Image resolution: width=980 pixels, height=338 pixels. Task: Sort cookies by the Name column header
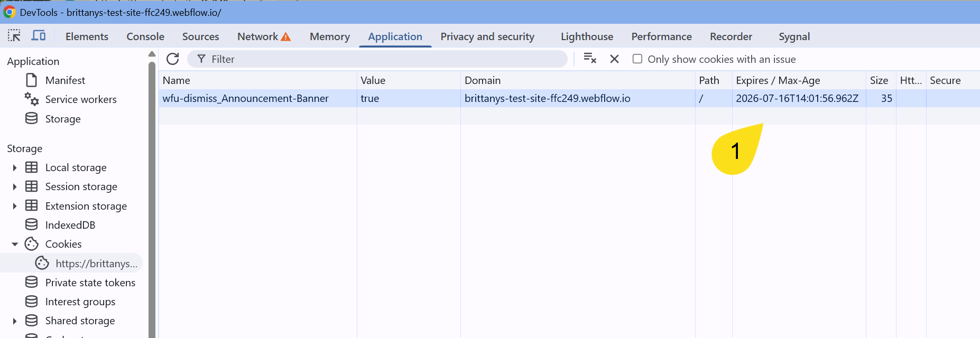pos(258,80)
